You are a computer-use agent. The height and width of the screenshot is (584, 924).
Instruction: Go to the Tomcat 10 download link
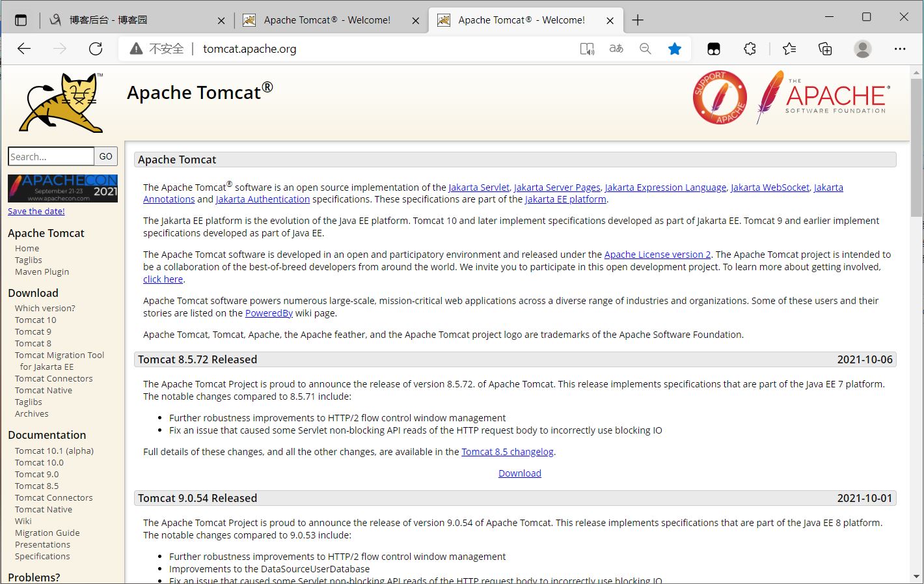click(36, 320)
